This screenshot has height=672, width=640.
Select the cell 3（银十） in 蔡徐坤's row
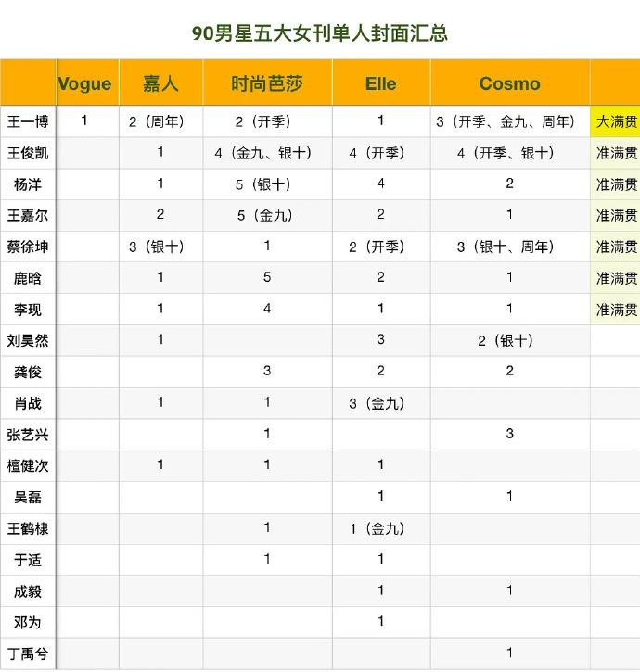coord(160,247)
